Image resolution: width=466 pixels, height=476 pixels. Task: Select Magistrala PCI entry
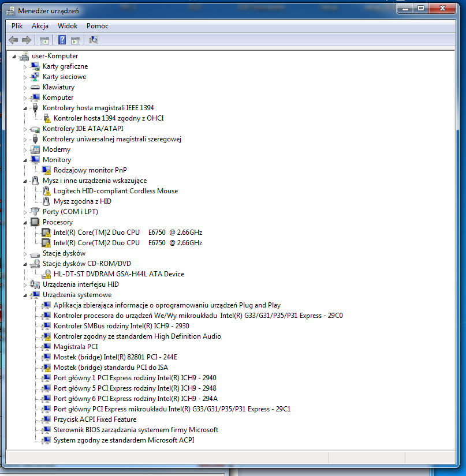[76, 347]
